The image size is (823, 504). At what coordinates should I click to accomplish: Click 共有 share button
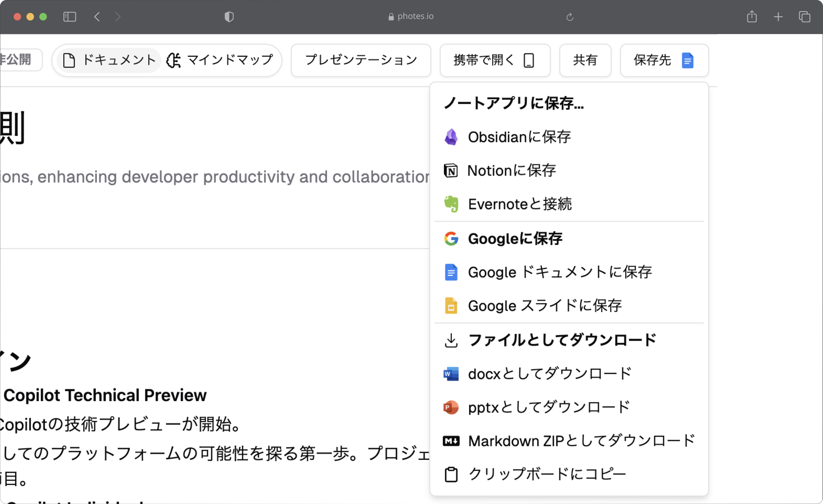[x=585, y=60]
